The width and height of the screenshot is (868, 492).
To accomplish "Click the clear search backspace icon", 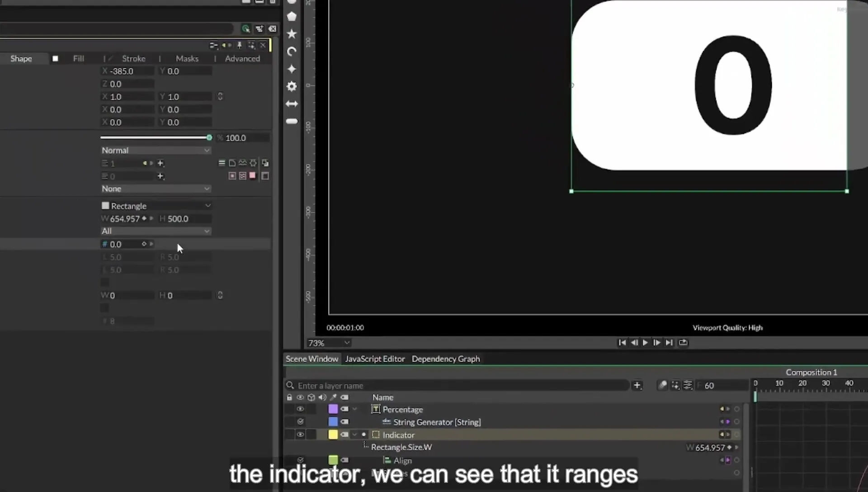I will pos(273,29).
